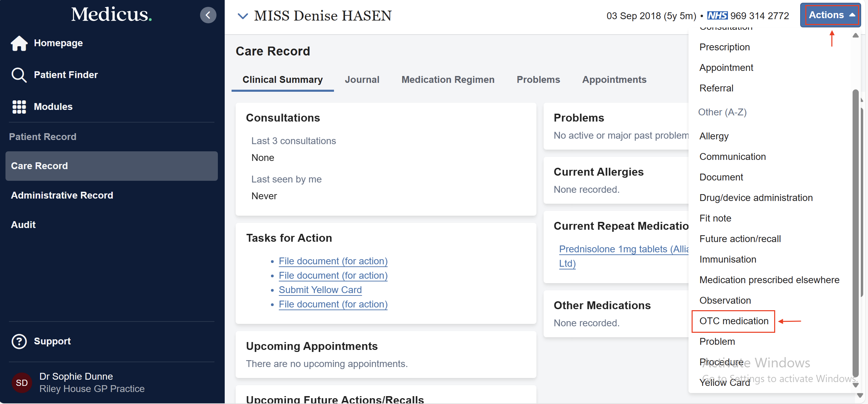Go to Administrative Record in sidebar
The width and height of the screenshot is (868, 404).
coord(62,195)
